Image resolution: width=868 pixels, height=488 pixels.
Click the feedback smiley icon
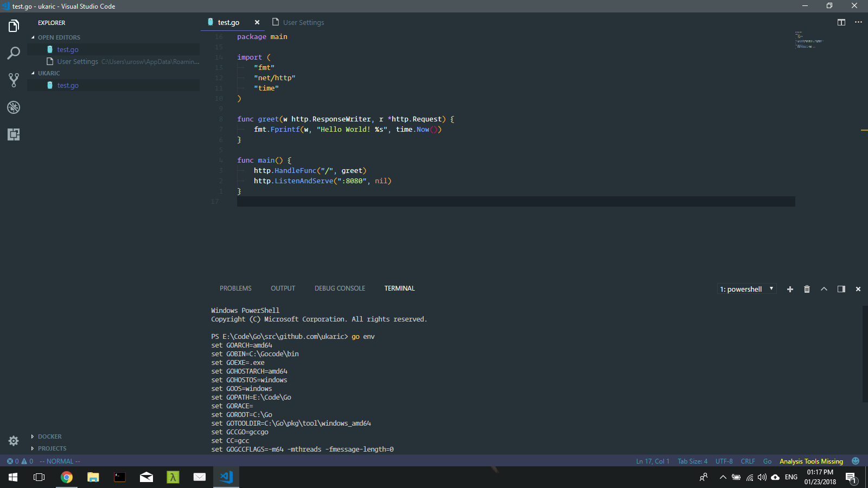point(856,461)
